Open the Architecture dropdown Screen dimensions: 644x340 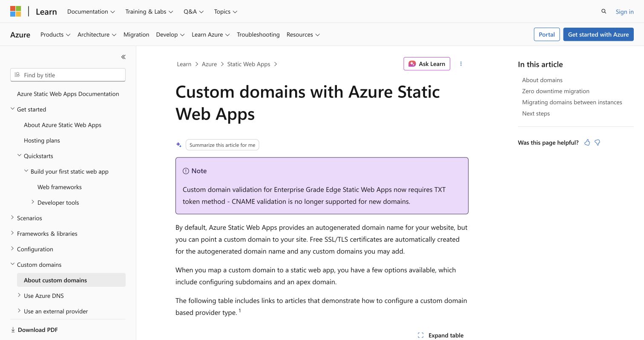coord(97,34)
